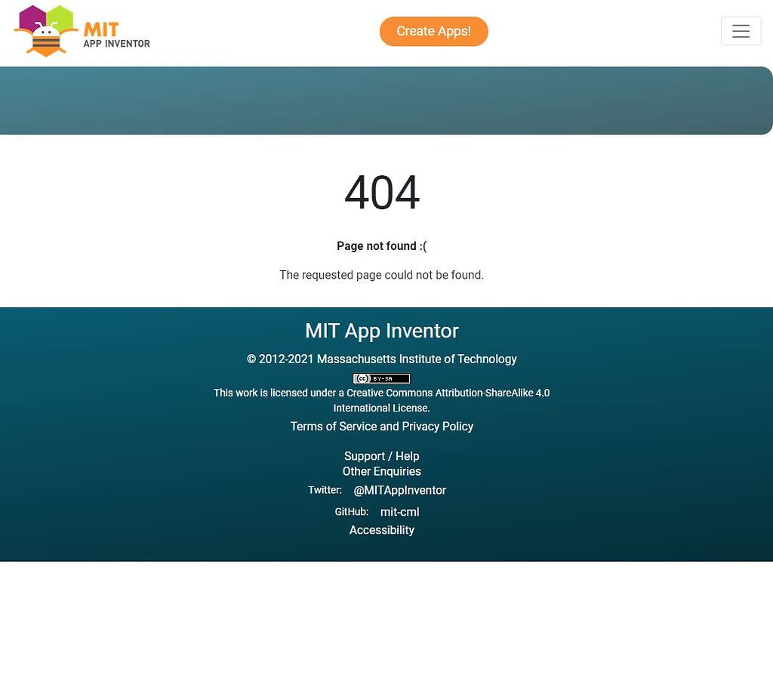Open the hamburger navigation menu
773x700 pixels.
[x=741, y=31]
